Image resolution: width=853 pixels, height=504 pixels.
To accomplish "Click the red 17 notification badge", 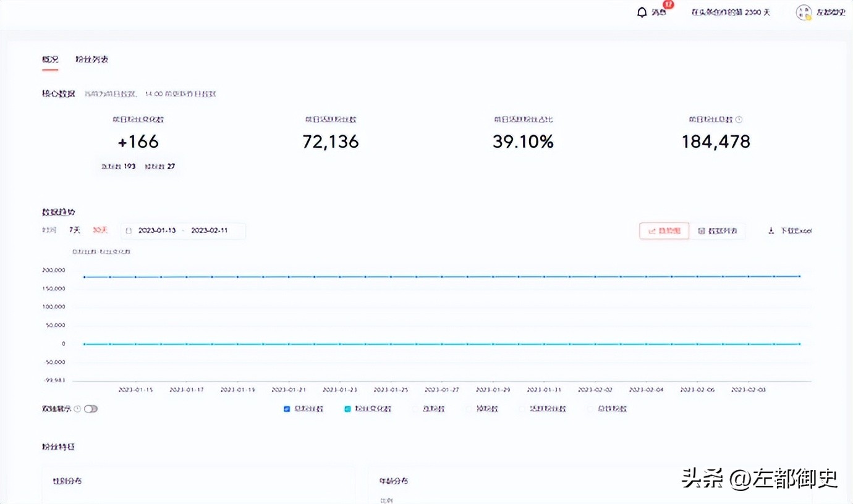I will [x=668, y=5].
